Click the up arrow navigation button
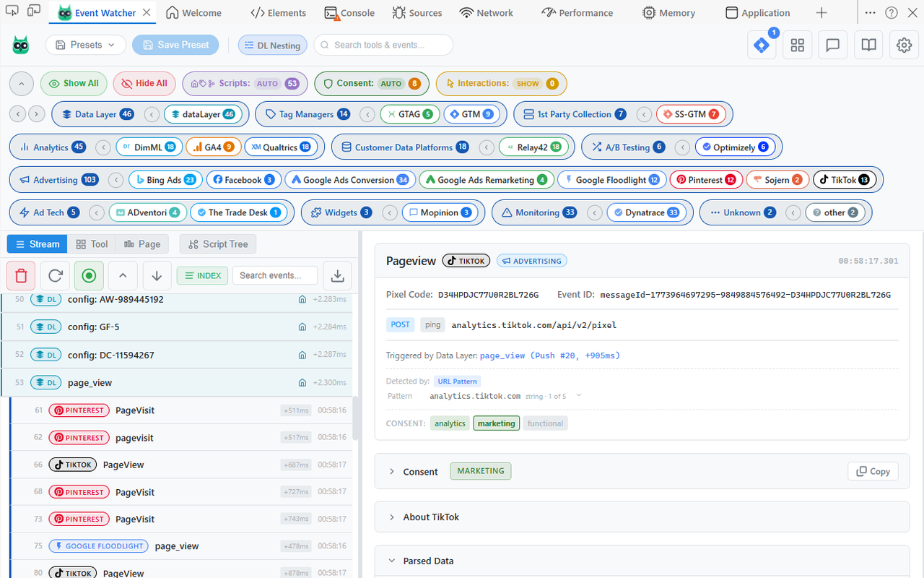The width and height of the screenshot is (924, 578). click(x=123, y=275)
